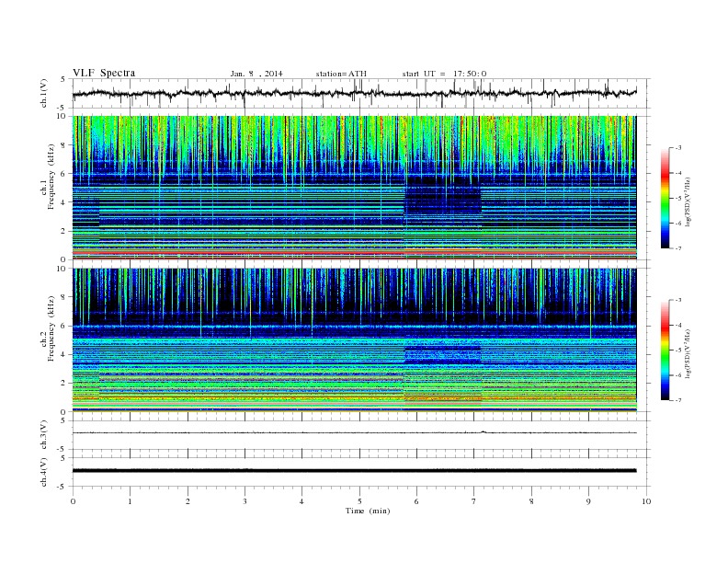
Task: Click the "Time (min)" axis title
Action: coord(368,511)
